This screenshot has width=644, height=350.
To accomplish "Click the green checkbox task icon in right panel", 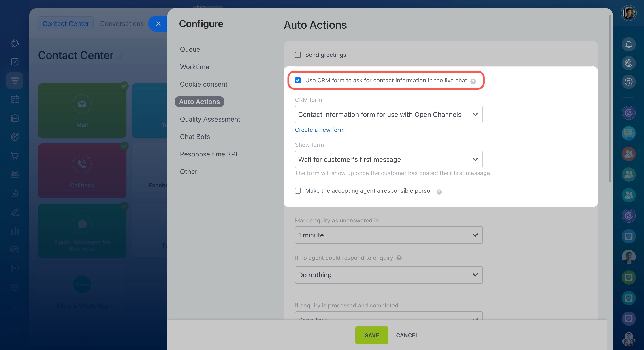I will 629,277.
